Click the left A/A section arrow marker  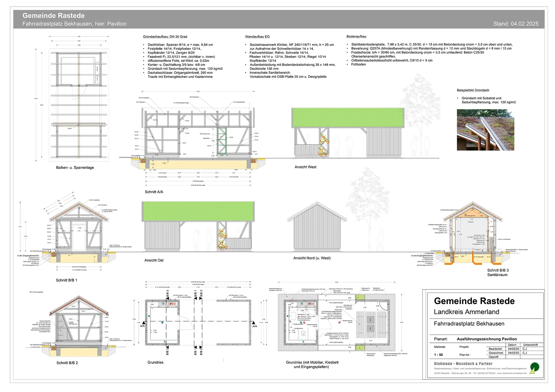coord(143,322)
